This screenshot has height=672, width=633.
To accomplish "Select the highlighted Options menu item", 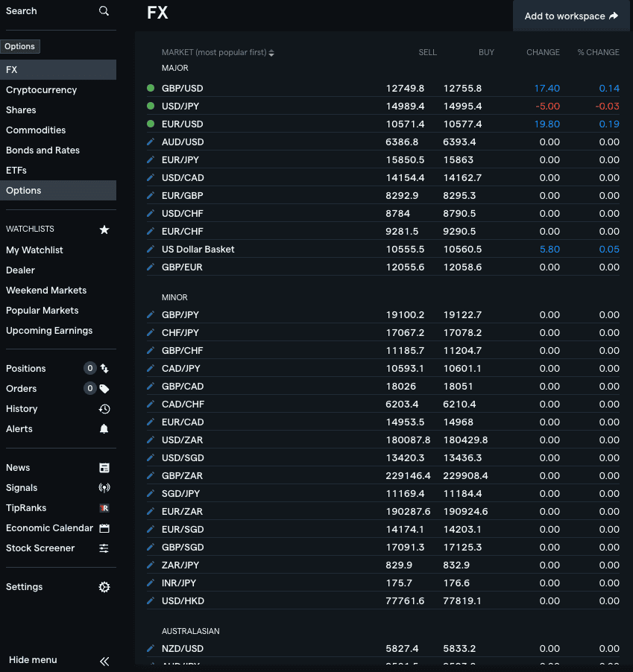I will [58, 190].
